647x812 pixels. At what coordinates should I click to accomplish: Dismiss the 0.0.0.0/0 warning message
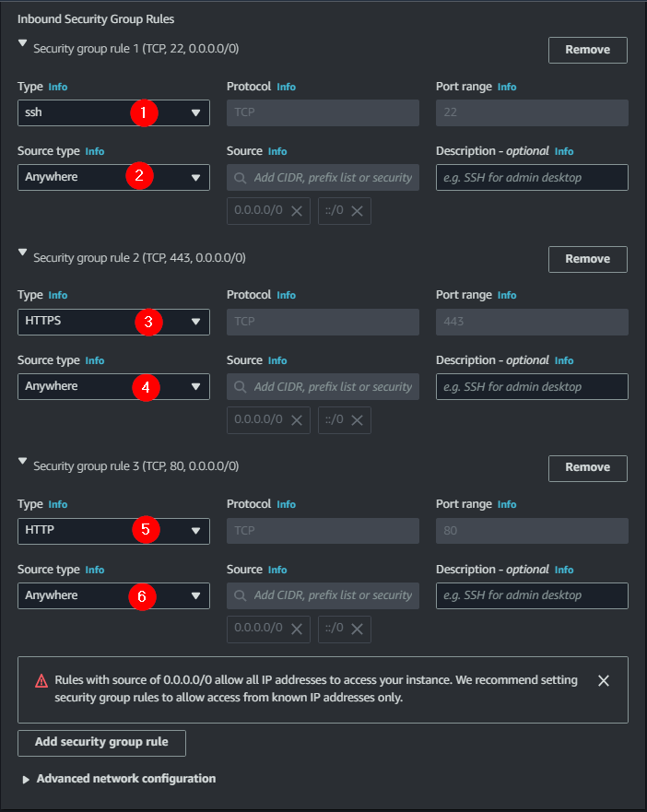(604, 680)
